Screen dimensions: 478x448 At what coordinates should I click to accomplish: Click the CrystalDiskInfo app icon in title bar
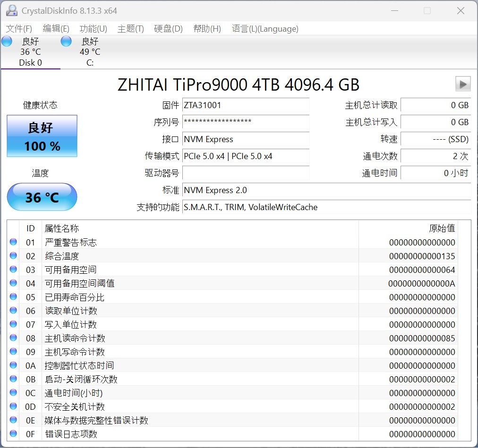(x=12, y=11)
